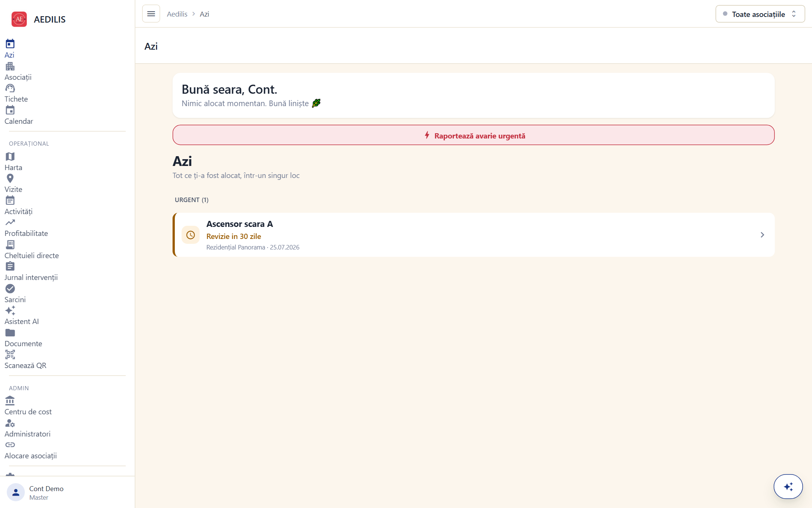The width and height of the screenshot is (812, 508).
Task: Open the floating AI assistant button
Action: (x=788, y=487)
